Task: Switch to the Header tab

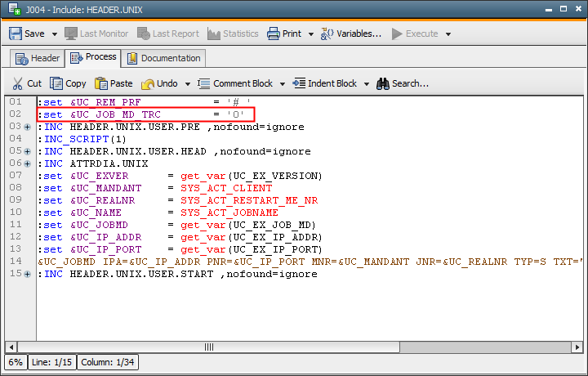Action: (x=37, y=59)
